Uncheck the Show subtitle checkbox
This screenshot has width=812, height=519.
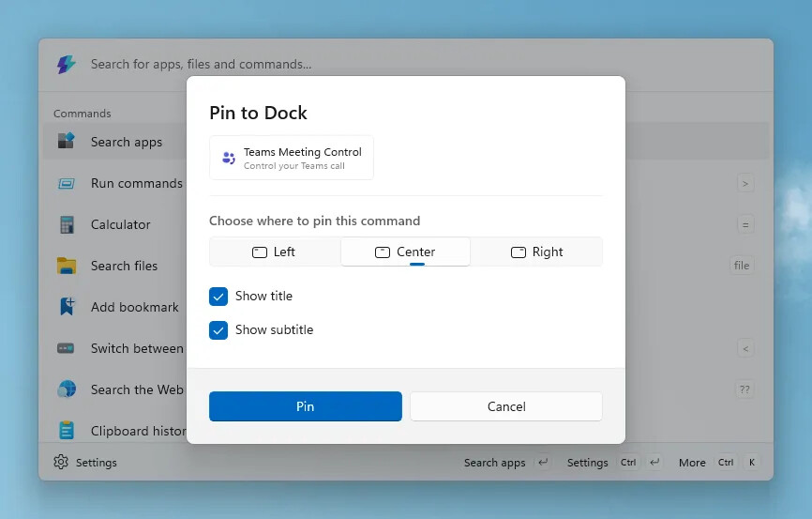click(x=218, y=330)
